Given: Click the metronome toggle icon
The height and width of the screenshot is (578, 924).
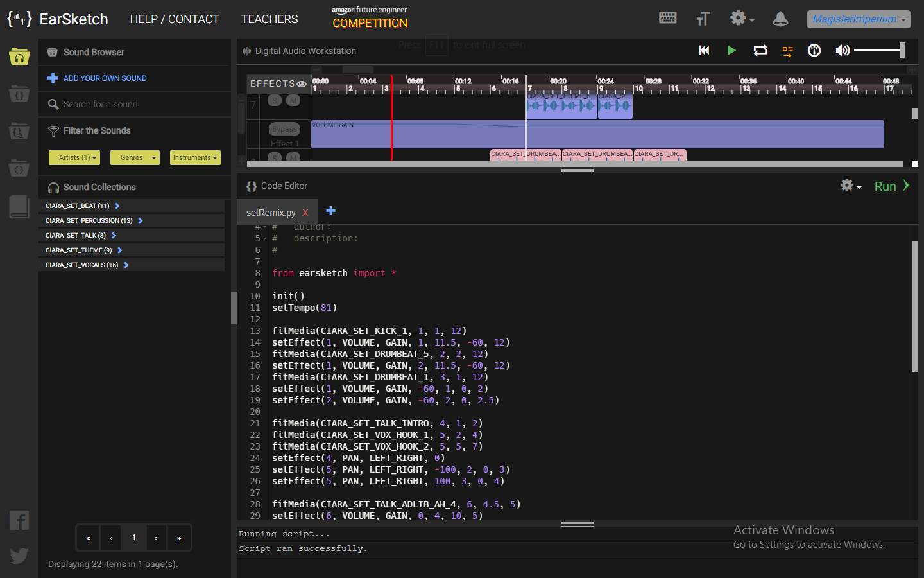Looking at the screenshot, I should 814,50.
